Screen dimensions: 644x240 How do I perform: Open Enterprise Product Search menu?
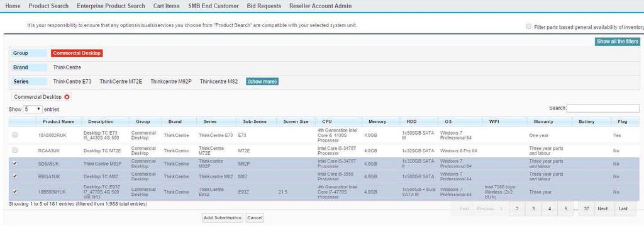coord(111,6)
